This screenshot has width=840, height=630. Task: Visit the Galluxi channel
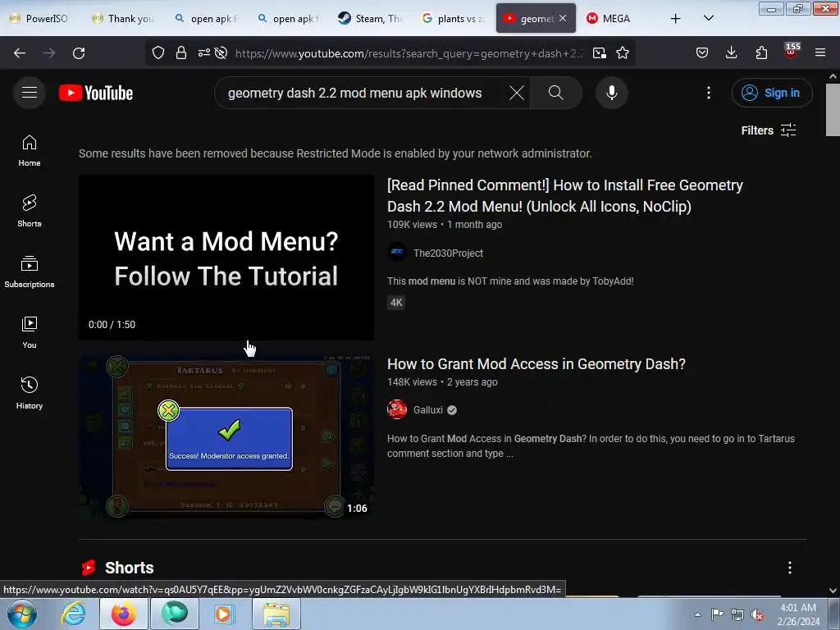click(427, 410)
